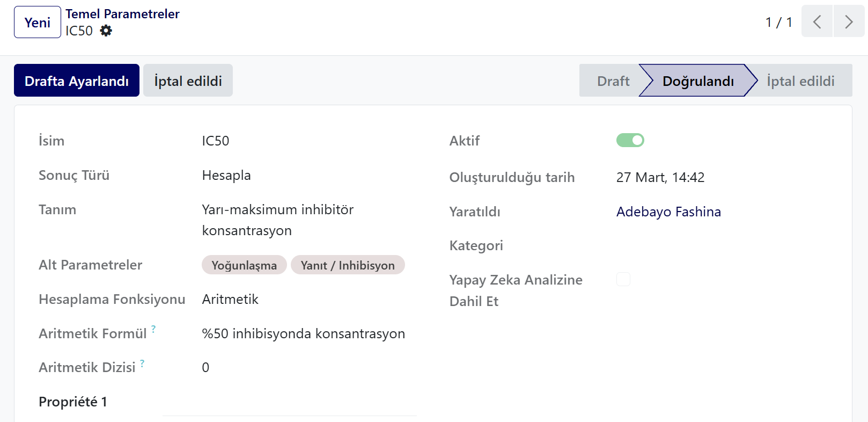868x422 pixels.
Task: Click the help icon next to Aritmetik Dizisi
Action: coord(142,363)
